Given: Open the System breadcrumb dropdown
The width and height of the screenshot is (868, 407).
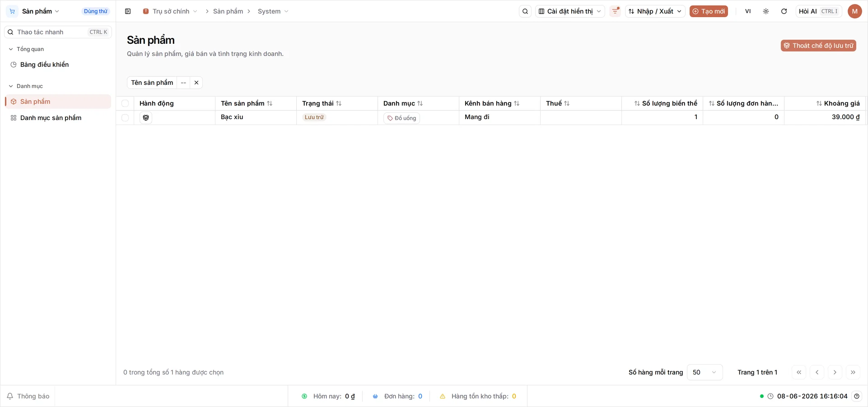Looking at the screenshot, I should [273, 11].
